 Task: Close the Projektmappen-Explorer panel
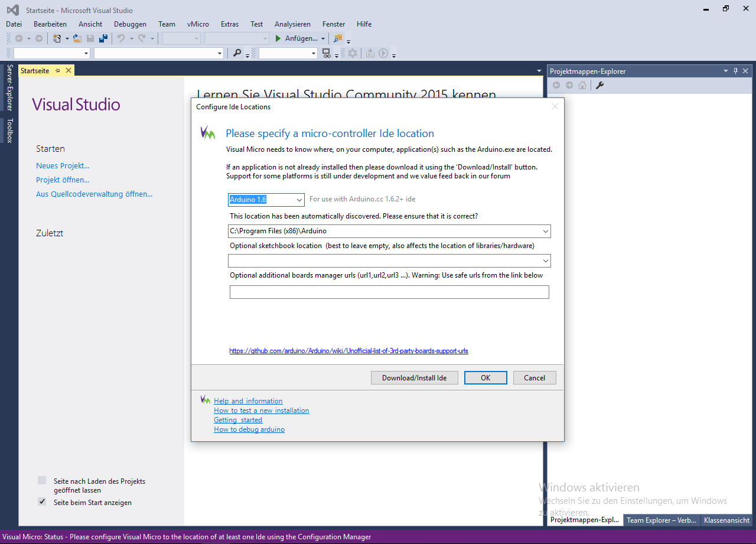click(x=745, y=71)
